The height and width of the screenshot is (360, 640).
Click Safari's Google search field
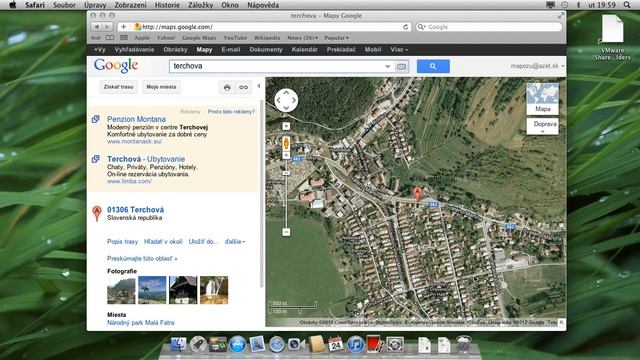(489, 27)
